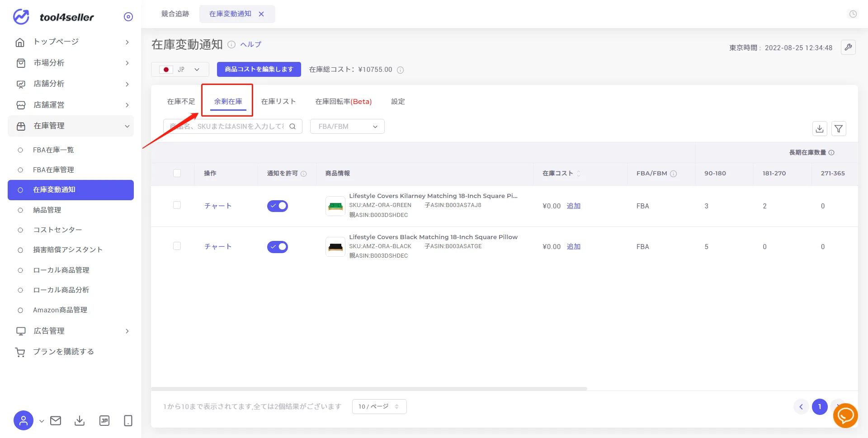Click the 商品コストを編集します button
Screen dimensions: 868x438
click(259, 70)
